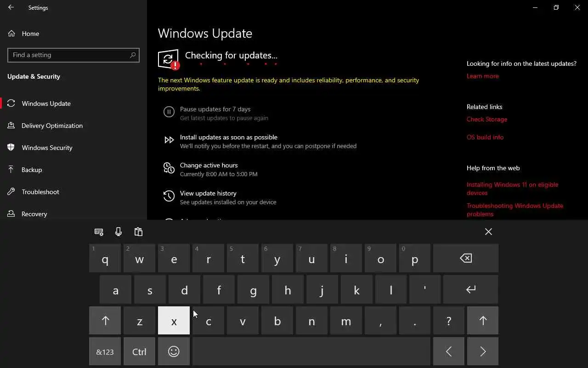Open the keyboard clipboard icon
588x368 pixels.
click(x=138, y=232)
